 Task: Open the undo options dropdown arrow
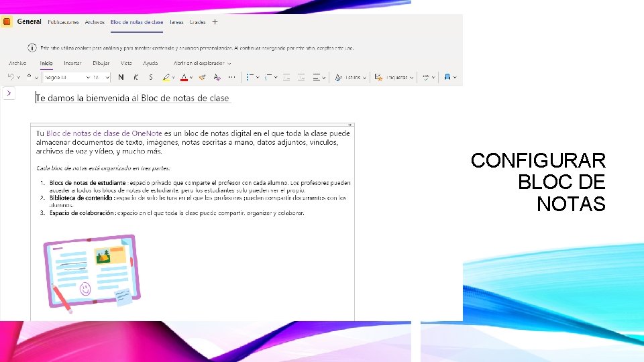click(x=19, y=78)
